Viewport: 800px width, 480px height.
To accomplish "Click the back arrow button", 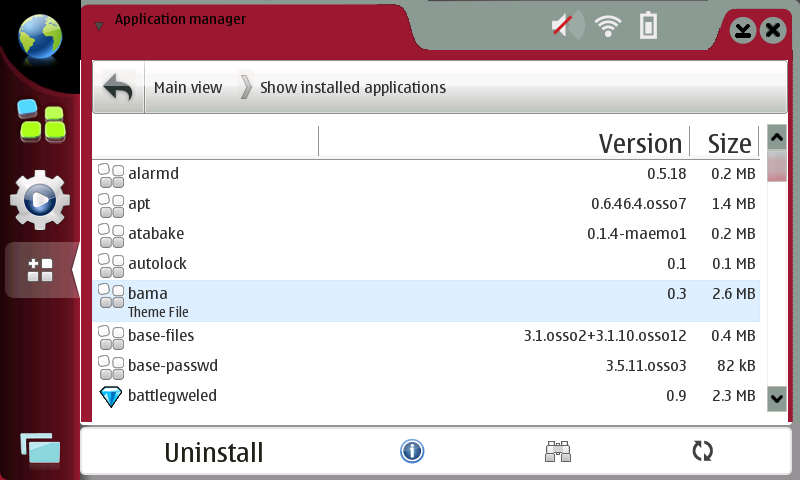I will 118,88.
